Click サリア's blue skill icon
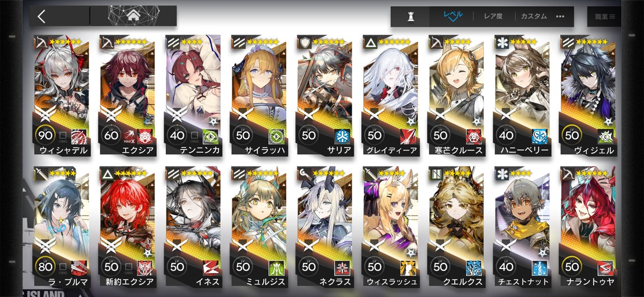Screen dimensions: 644x297 [x=342, y=136]
